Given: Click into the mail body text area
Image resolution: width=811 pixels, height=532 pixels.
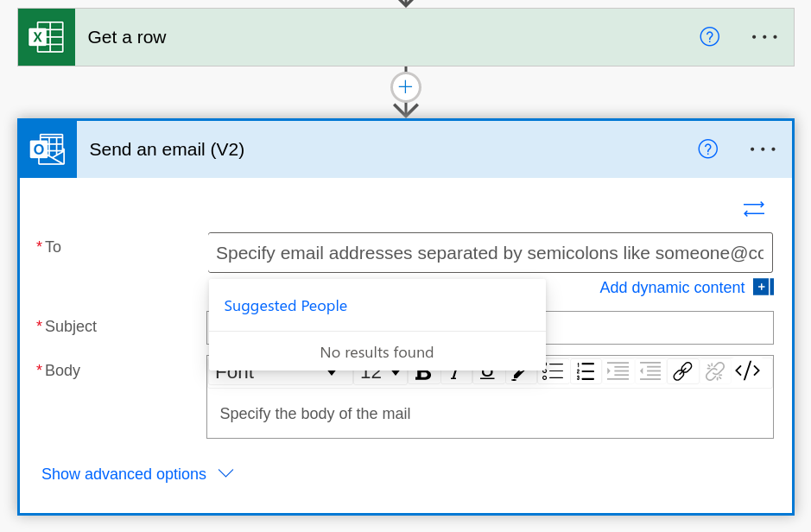Looking at the screenshot, I should click(490, 414).
